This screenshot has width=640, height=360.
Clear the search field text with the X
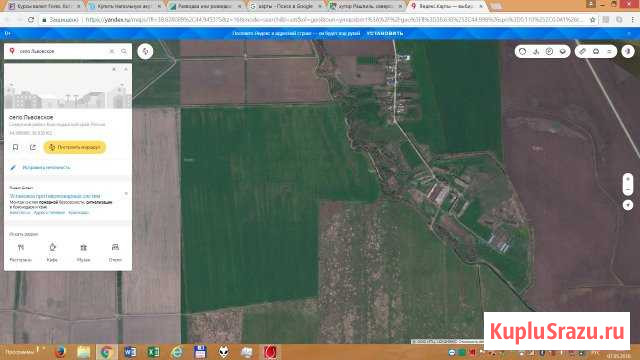(x=111, y=51)
